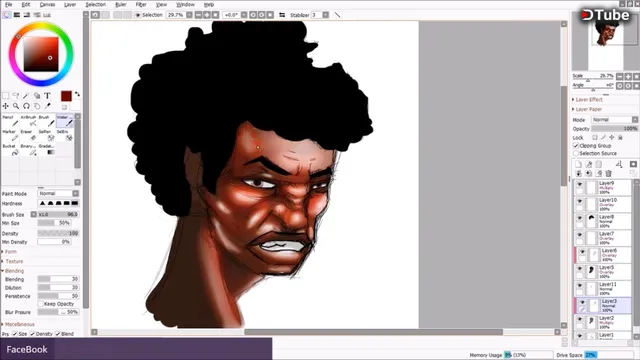This screenshot has height=360, width=640.
Task: Select the Binary pen tool
Action: tap(28, 150)
